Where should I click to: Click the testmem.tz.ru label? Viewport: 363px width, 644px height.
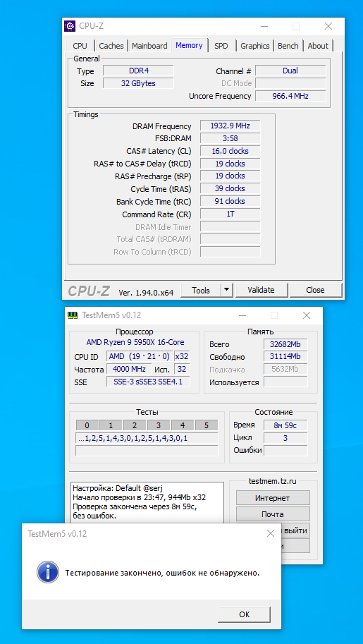[273, 481]
